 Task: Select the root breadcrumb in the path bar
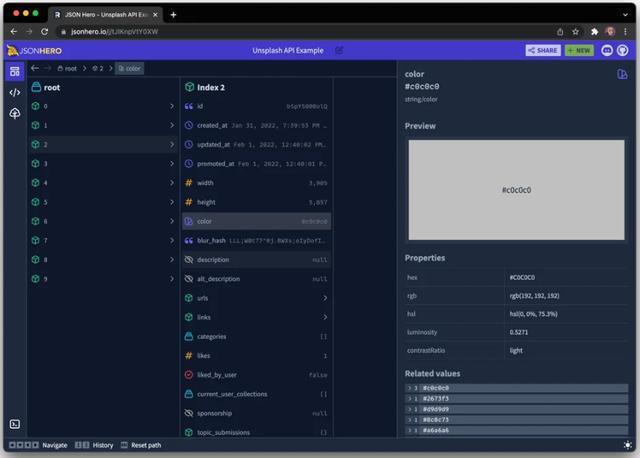click(67, 68)
